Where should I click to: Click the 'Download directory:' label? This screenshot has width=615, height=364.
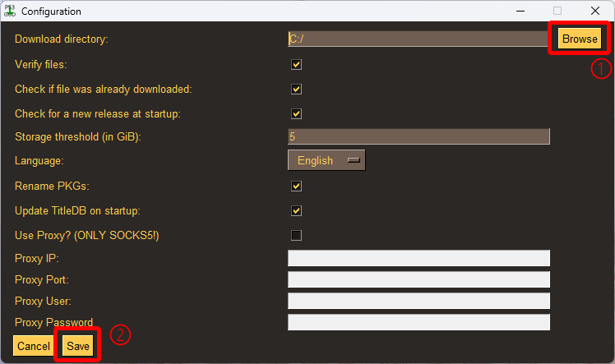pos(62,39)
